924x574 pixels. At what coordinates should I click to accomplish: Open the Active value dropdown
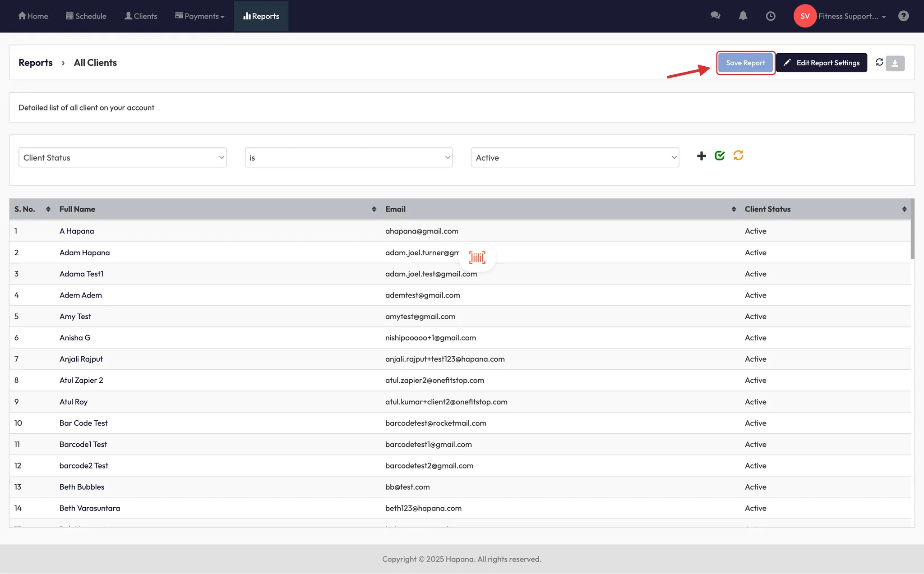tap(574, 157)
